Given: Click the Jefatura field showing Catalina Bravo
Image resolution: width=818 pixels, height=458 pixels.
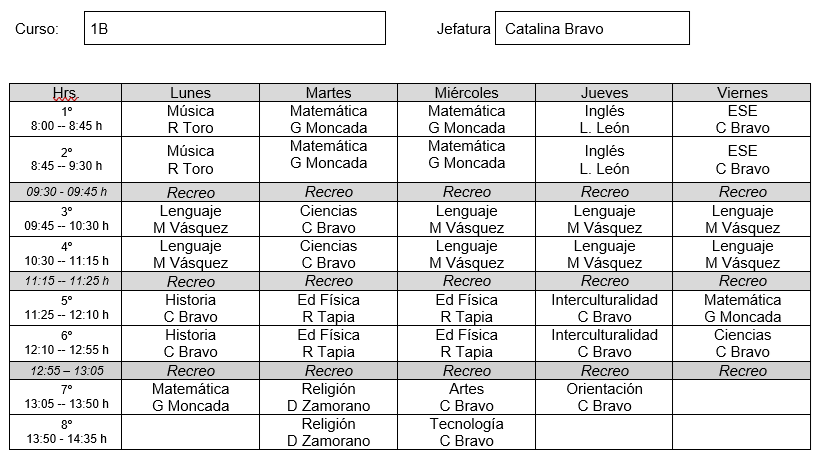Looking at the screenshot, I should [591, 29].
